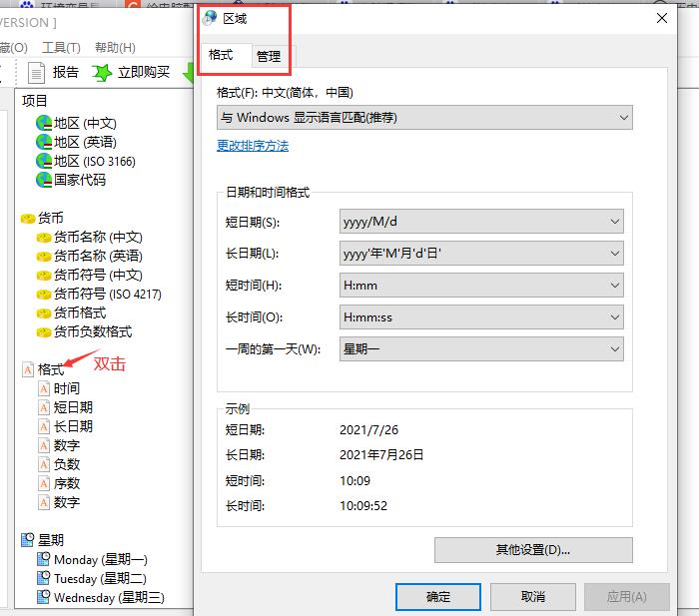Image resolution: width=699 pixels, height=616 pixels.
Task: Confirm with the 确定 button
Action: [x=438, y=597]
